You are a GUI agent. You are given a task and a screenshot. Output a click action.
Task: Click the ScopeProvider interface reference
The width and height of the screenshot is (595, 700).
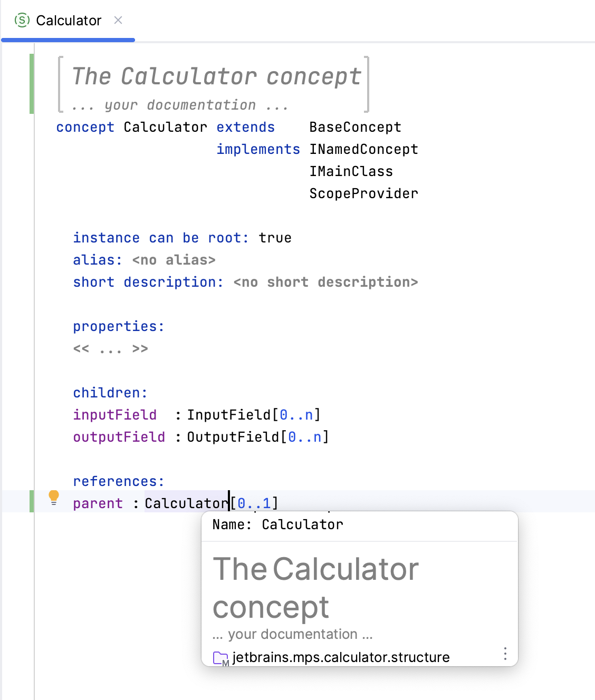click(x=363, y=193)
